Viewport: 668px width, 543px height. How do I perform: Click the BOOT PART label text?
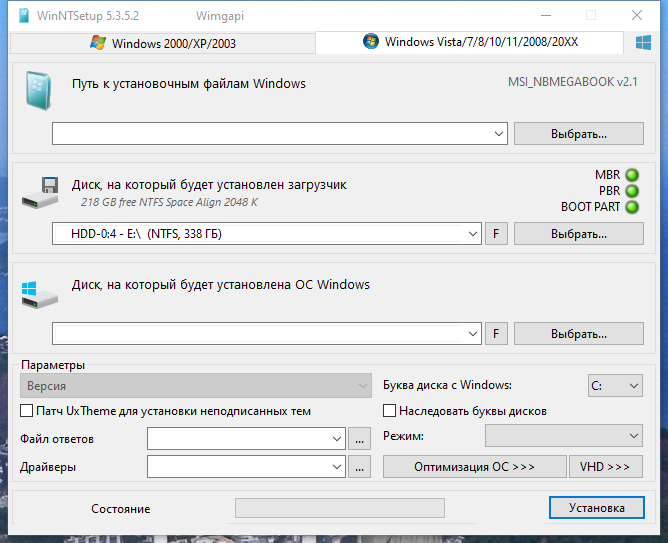pyautogui.click(x=590, y=207)
